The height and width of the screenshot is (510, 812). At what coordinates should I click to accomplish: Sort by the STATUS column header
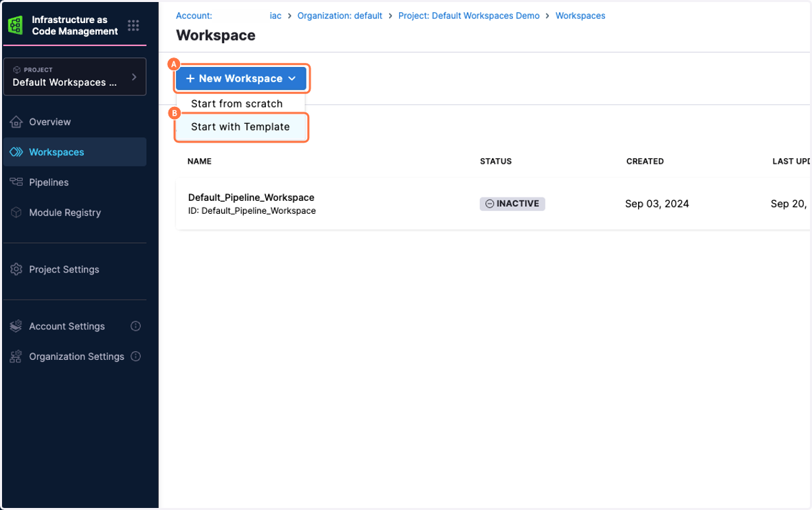tap(496, 162)
